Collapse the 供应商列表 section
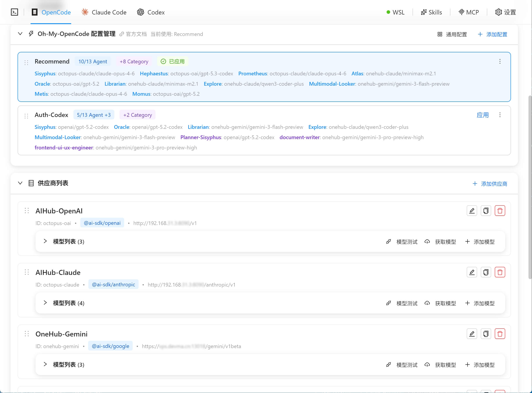This screenshot has width=532, height=393. 20,183
